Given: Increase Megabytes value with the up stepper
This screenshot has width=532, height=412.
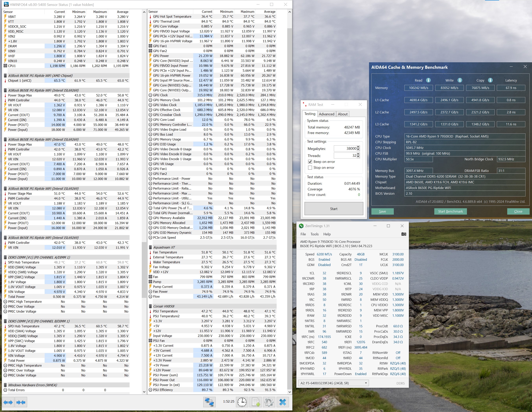Looking at the screenshot, I should point(358,147).
